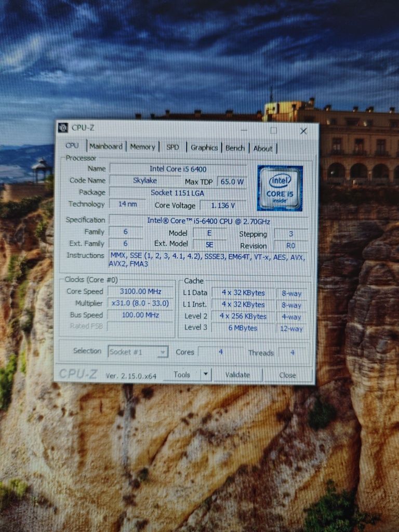Click the Validate button
Image resolution: width=399 pixels, height=532 pixels.
pyautogui.click(x=237, y=375)
